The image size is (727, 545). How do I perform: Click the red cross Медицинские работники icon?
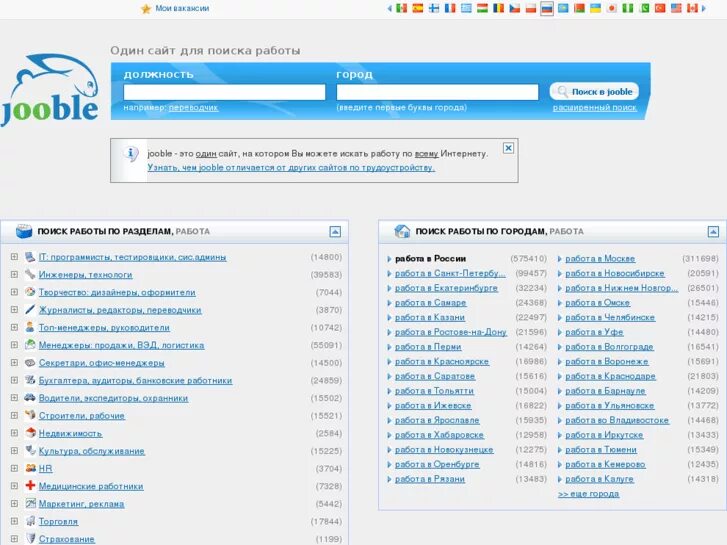(30, 485)
